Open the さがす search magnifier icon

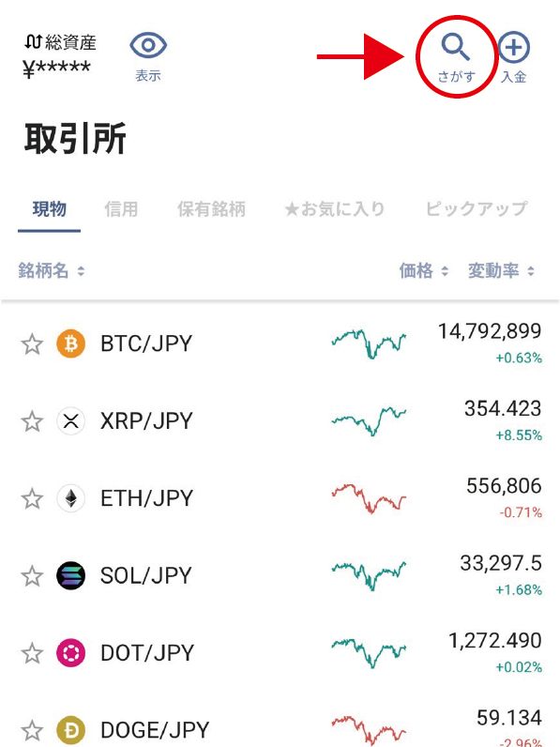pyautogui.click(x=456, y=47)
